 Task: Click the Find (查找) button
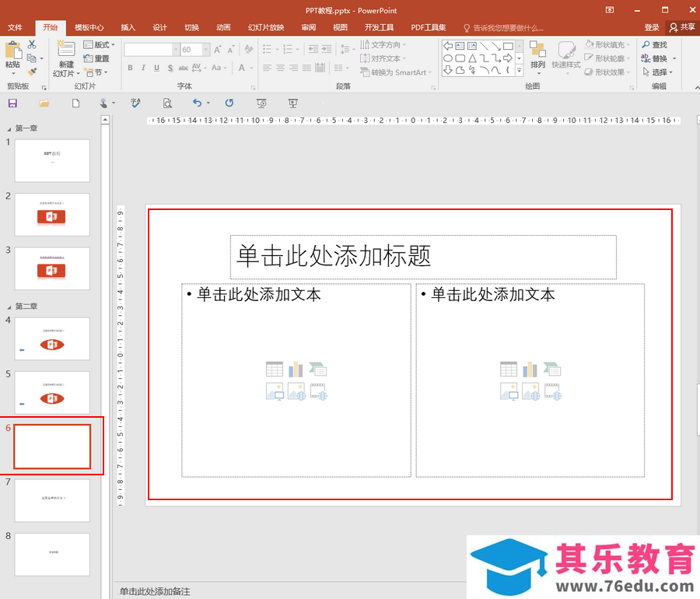[x=654, y=44]
